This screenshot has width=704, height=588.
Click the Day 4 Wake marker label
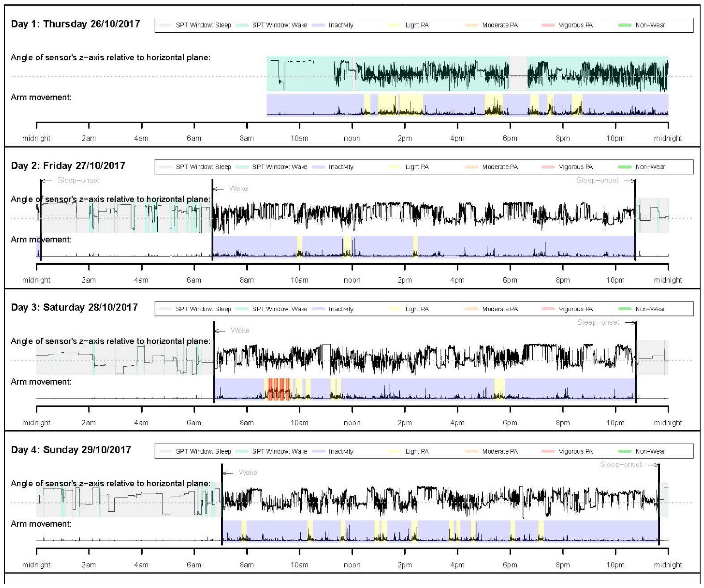tap(248, 472)
